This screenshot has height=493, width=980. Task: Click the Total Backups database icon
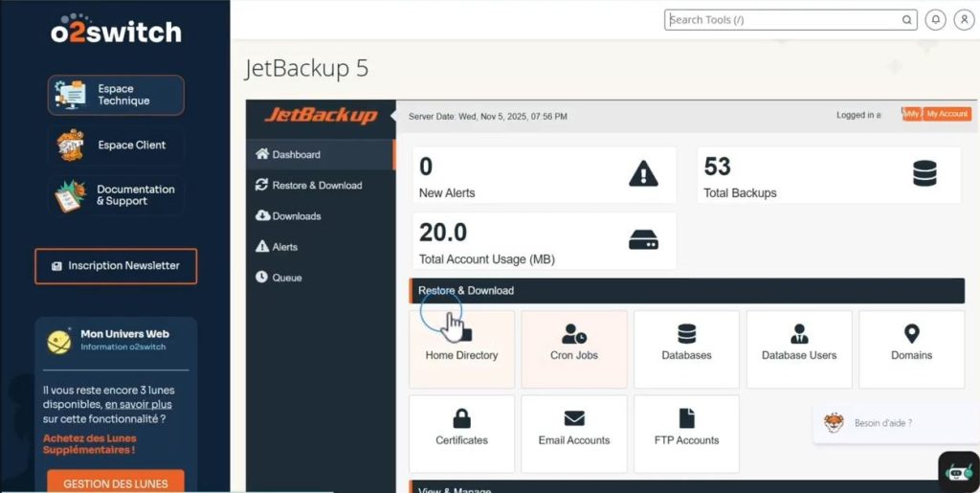[x=924, y=173]
